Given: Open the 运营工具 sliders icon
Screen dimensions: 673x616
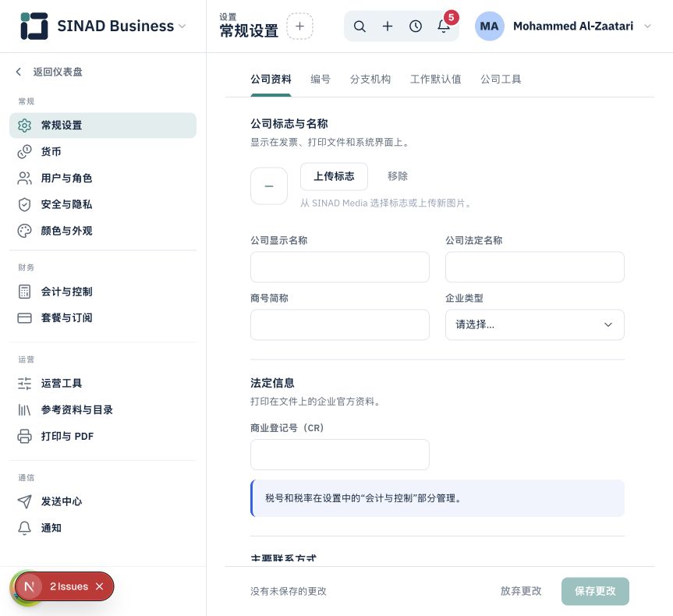Looking at the screenshot, I should (24, 384).
